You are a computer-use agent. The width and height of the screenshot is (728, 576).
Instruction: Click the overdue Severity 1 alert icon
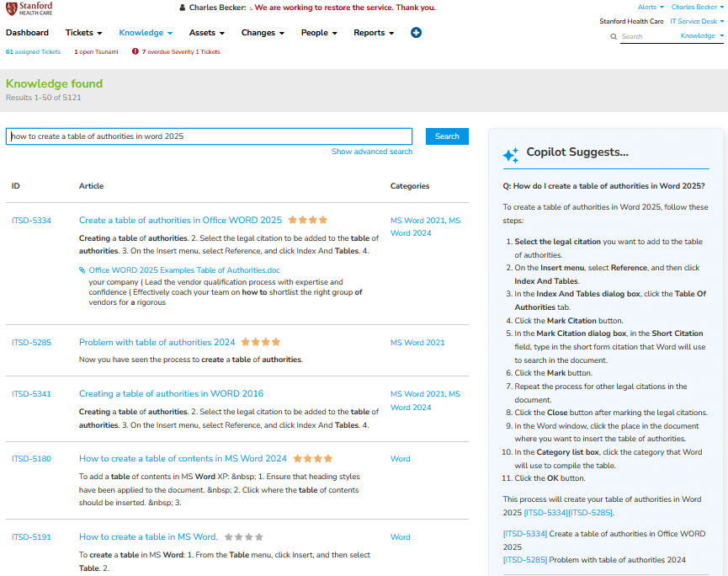[136, 51]
